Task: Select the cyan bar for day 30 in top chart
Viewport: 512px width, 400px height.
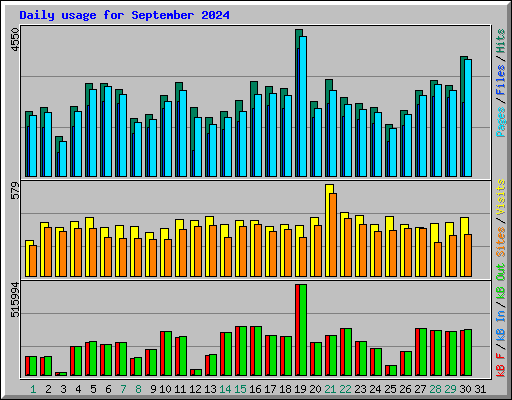Action: pyautogui.click(x=468, y=118)
